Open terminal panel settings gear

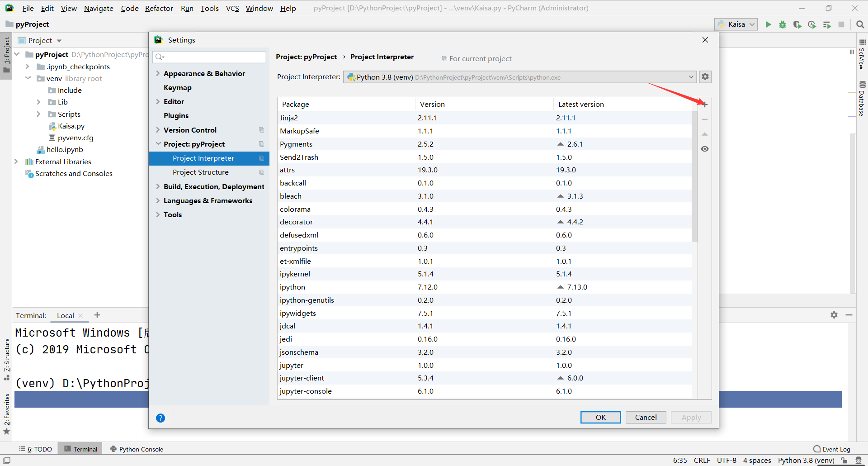pos(834,315)
